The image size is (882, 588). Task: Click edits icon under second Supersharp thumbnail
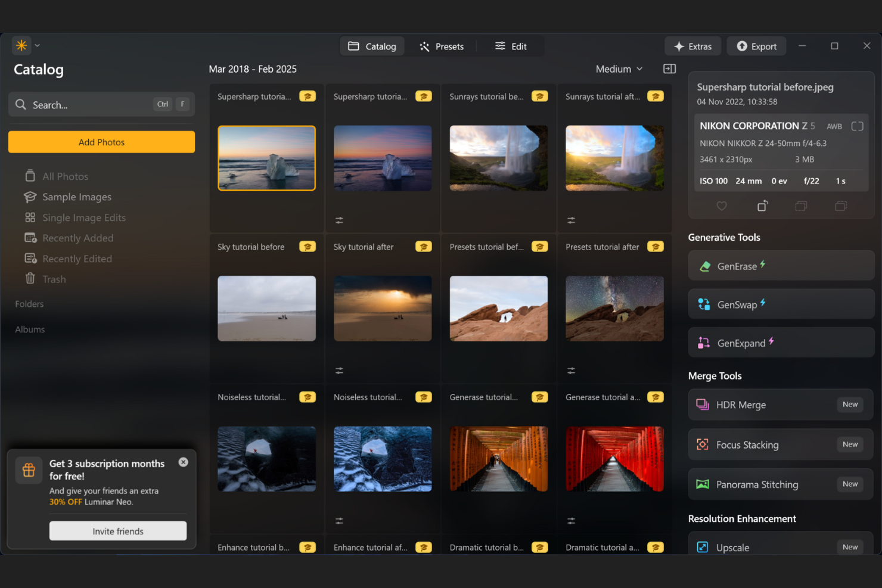click(339, 220)
